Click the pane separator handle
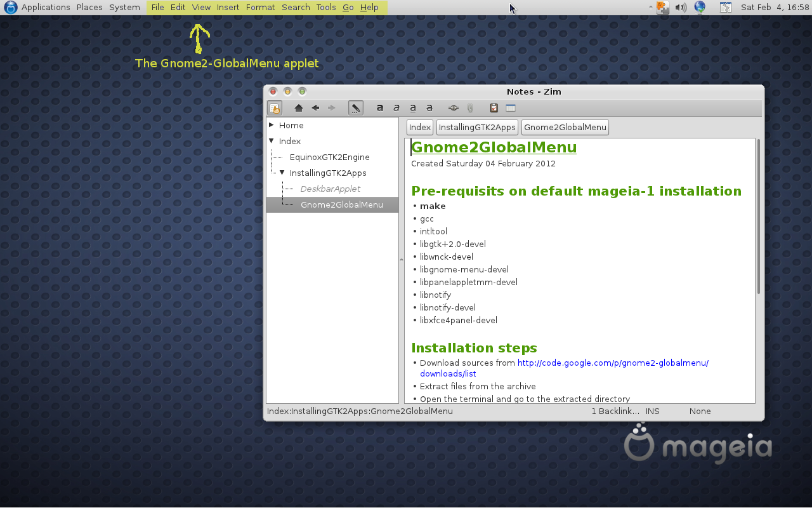The image size is (812, 508). [x=401, y=258]
